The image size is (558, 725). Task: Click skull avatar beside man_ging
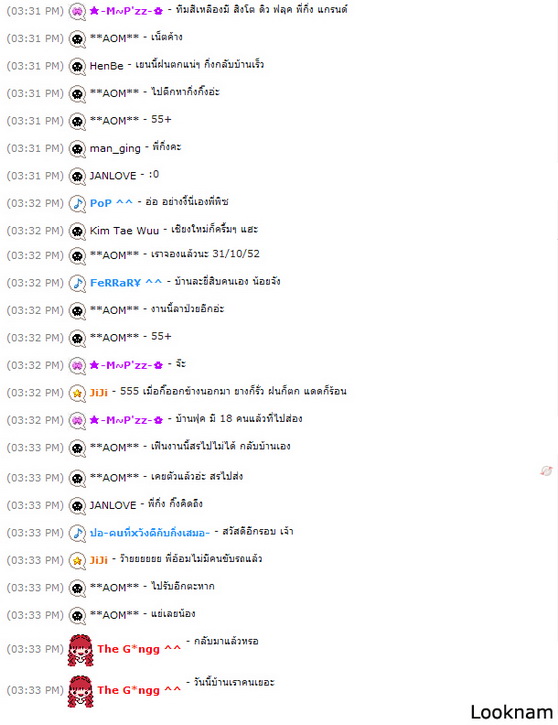tap(77, 149)
